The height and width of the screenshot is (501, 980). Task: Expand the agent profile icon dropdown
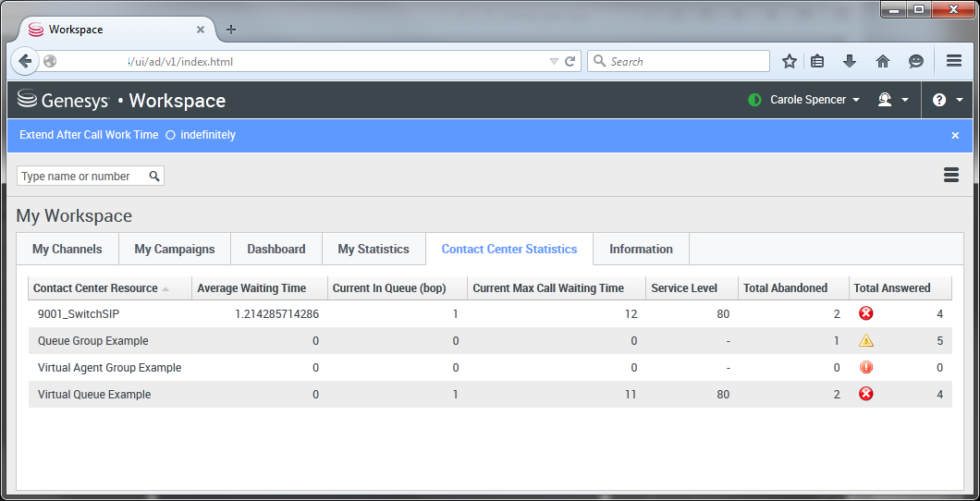893,100
